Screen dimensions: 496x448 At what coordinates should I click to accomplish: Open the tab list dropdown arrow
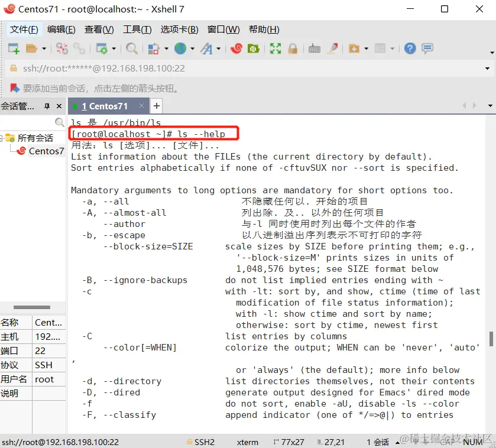coord(490,106)
